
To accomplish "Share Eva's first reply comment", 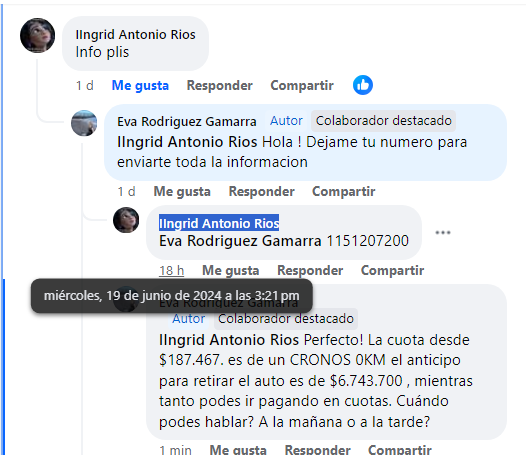I will click(344, 192).
